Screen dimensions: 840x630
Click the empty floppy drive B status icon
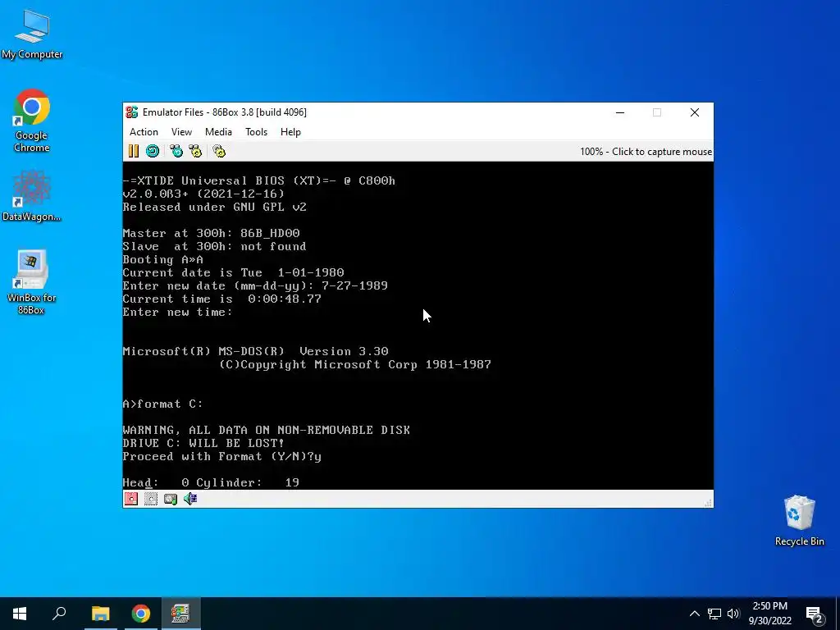pyautogui.click(x=151, y=499)
